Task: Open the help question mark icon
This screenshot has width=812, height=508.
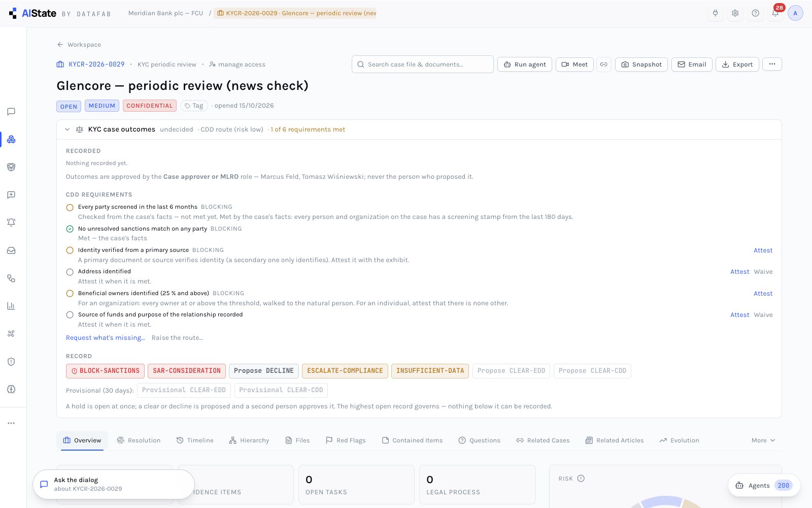Action: [756, 13]
